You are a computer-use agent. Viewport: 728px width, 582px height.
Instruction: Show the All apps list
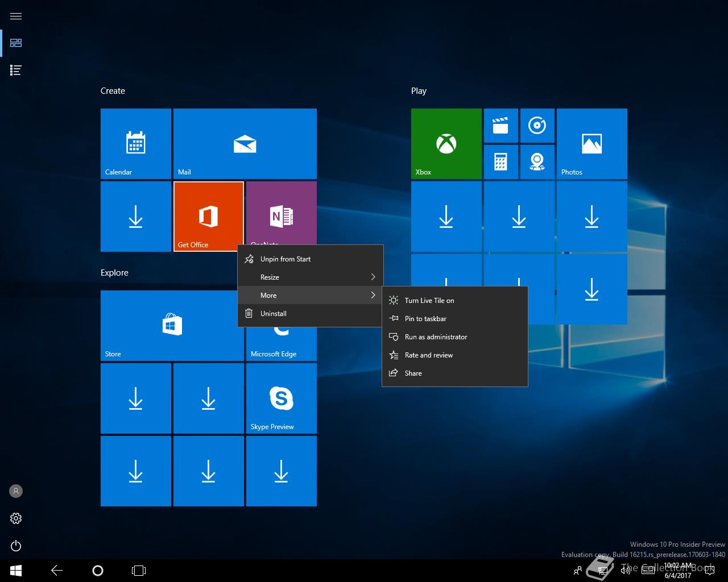point(16,70)
